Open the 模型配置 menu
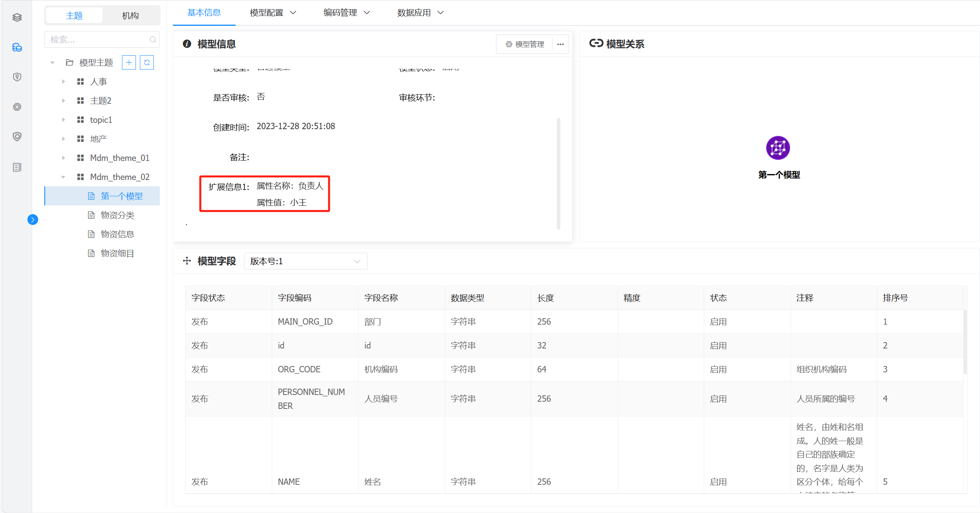Image resolution: width=980 pixels, height=513 pixels. (x=273, y=13)
